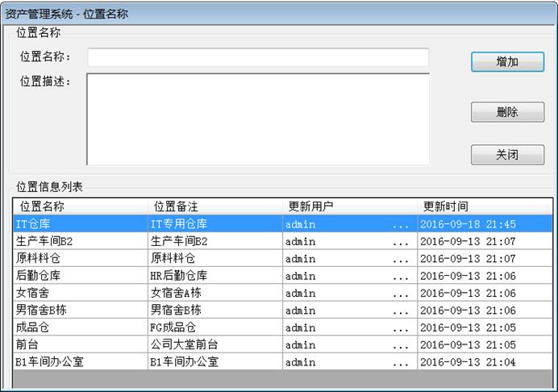Select the 男宿舍B栋 name cell
558x392 pixels.
pyautogui.click(x=81, y=310)
